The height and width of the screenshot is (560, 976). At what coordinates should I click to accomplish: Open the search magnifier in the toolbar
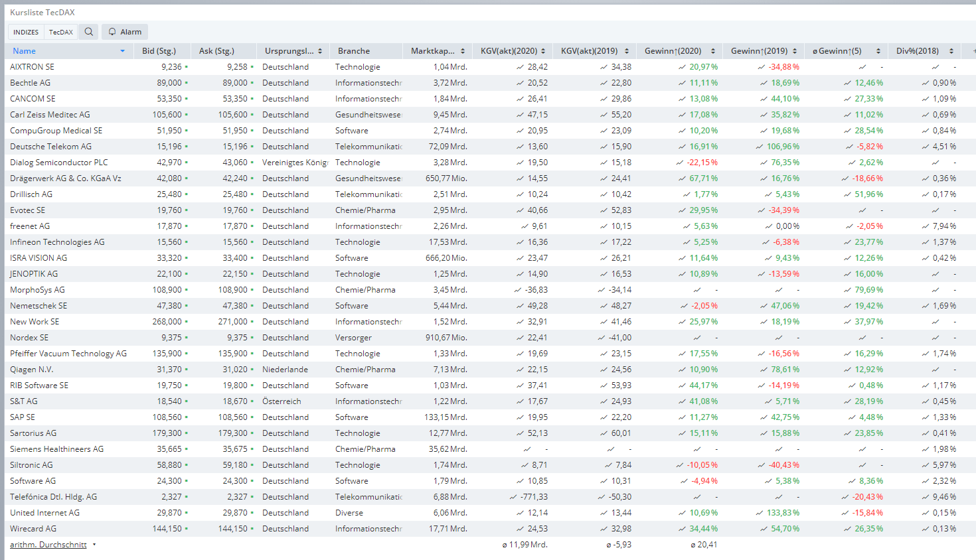(88, 32)
